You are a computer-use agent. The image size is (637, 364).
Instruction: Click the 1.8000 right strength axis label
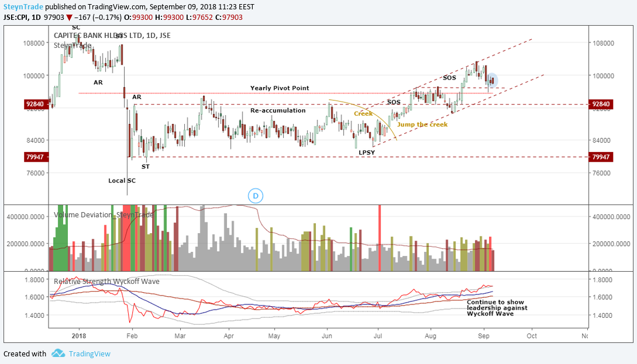(602, 280)
